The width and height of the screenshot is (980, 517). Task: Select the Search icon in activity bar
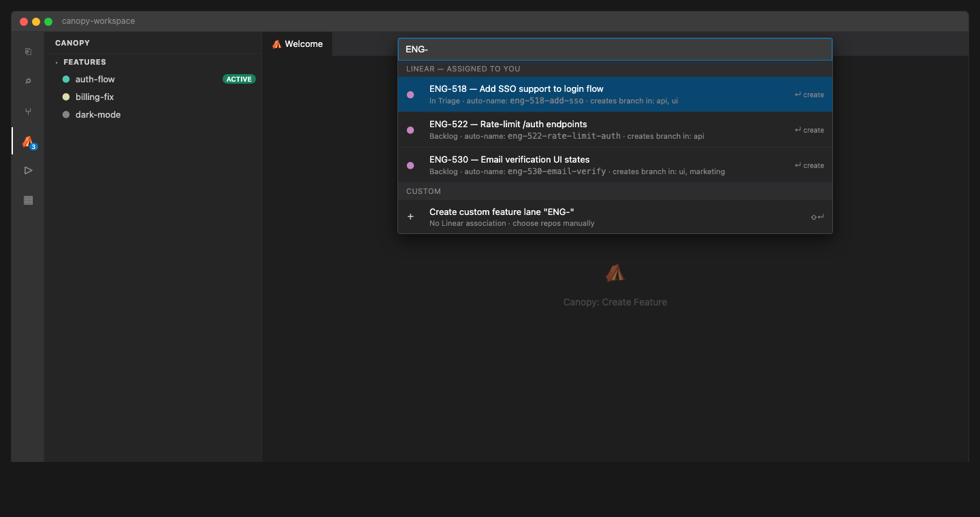[27, 81]
